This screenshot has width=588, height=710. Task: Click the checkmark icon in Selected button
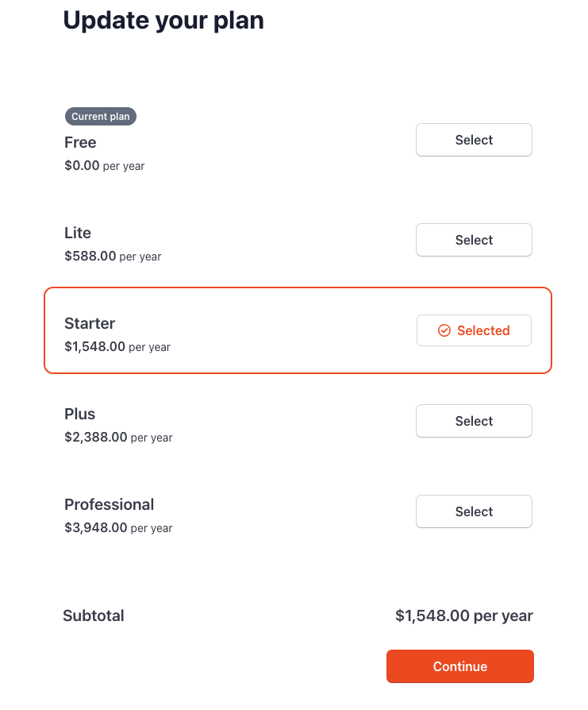(444, 330)
